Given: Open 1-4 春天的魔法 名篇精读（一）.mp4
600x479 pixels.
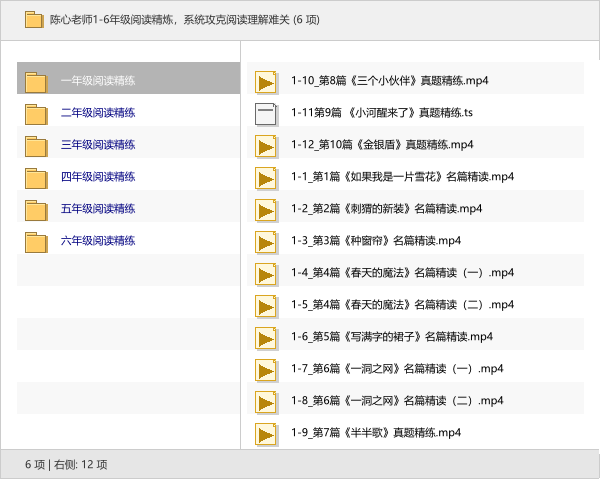Looking at the screenshot, I should (x=402, y=273).
